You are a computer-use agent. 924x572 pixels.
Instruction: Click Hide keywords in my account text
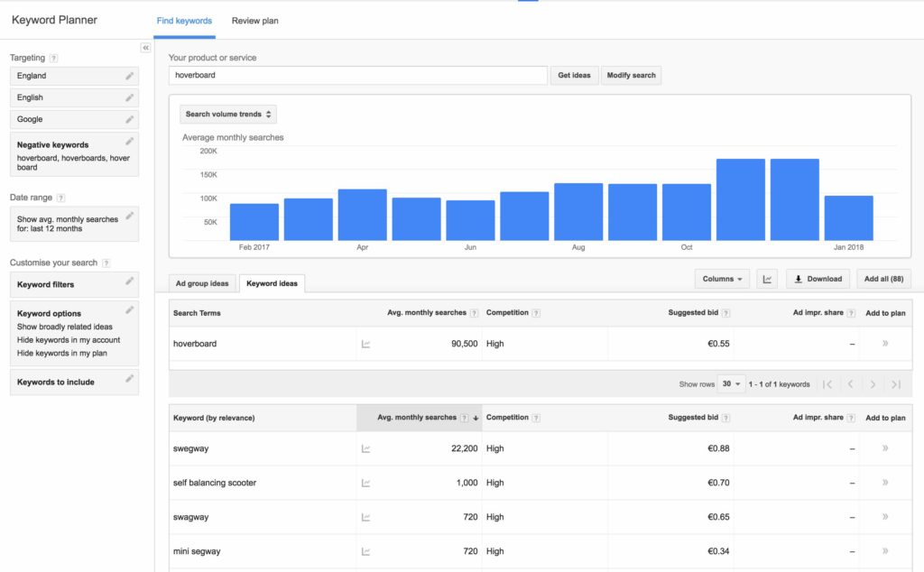pos(69,340)
